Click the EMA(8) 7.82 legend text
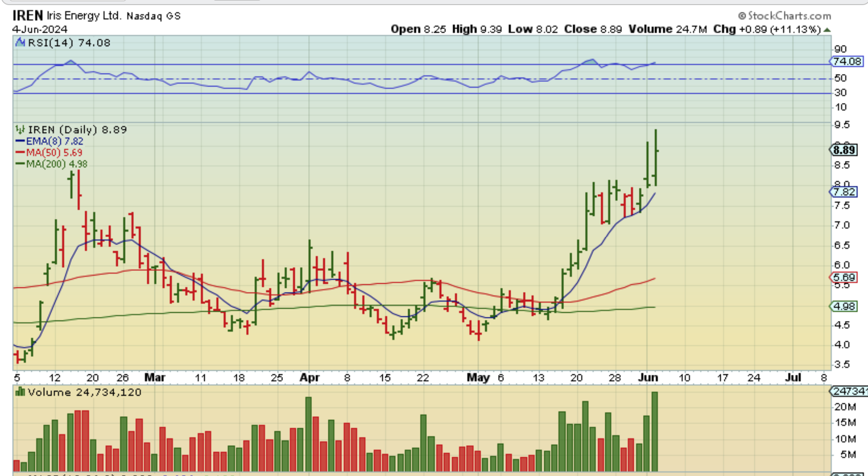 click(x=55, y=141)
